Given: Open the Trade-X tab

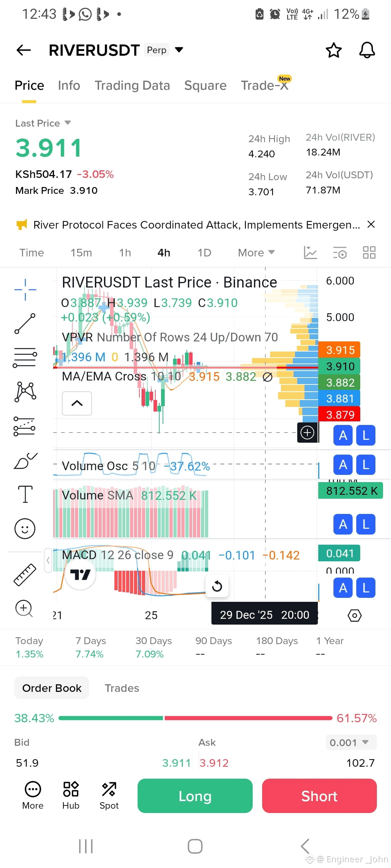Looking at the screenshot, I should coord(265,85).
